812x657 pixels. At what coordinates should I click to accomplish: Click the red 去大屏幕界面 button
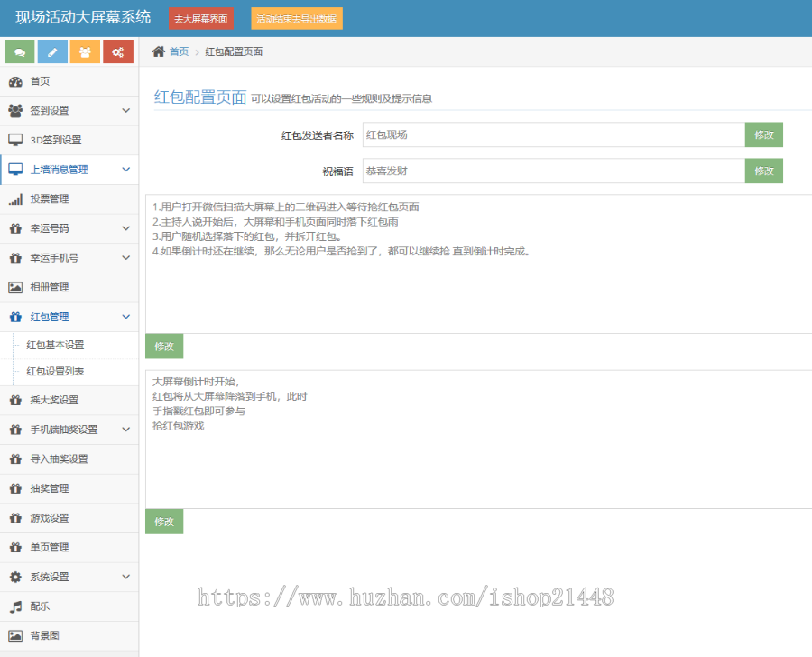coord(201,19)
